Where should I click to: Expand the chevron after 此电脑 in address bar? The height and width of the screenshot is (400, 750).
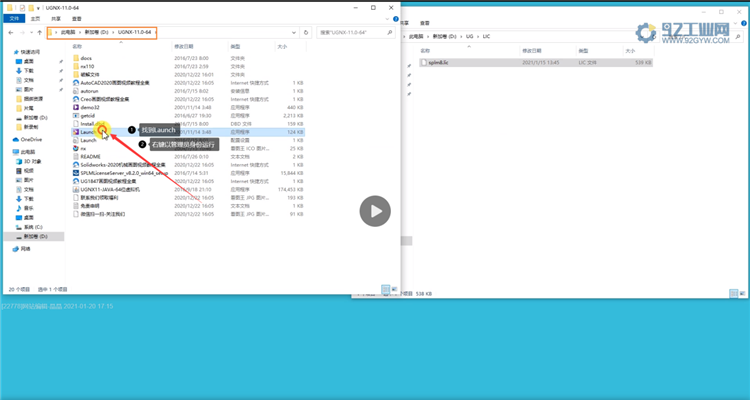[x=80, y=33]
